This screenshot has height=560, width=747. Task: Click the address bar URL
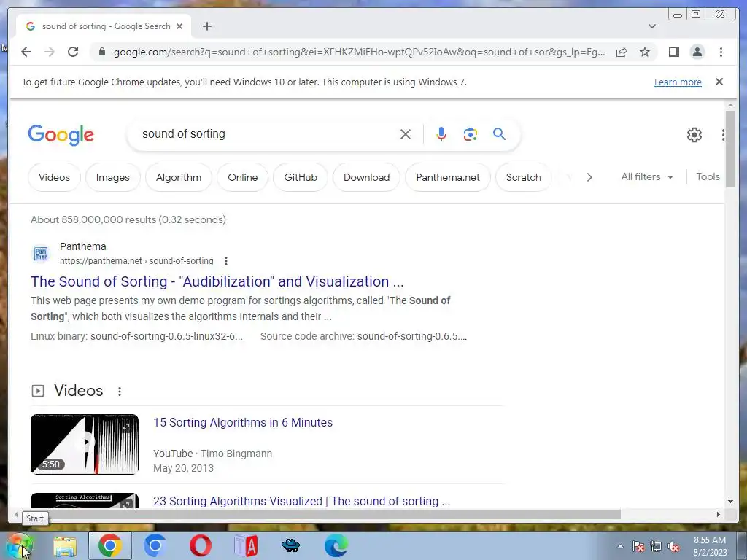click(x=359, y=52)
